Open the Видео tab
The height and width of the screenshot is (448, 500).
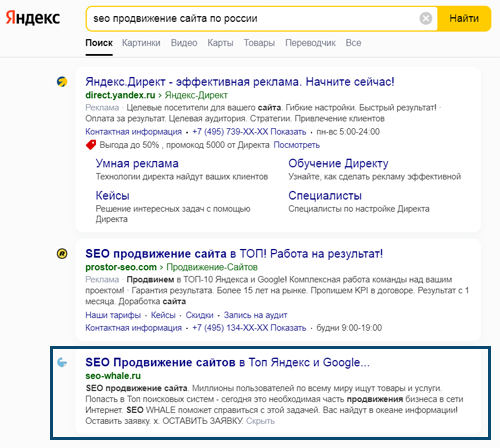184,43
